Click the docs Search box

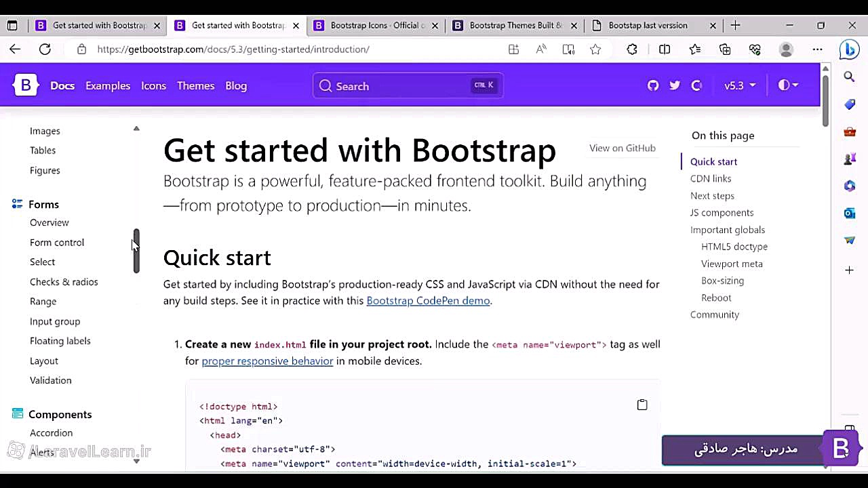click(408, 85)
